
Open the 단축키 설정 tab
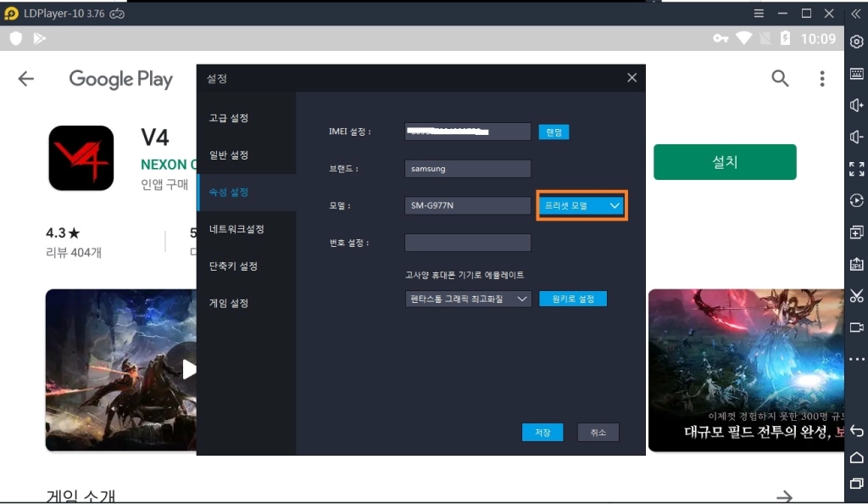coord(233,266)
